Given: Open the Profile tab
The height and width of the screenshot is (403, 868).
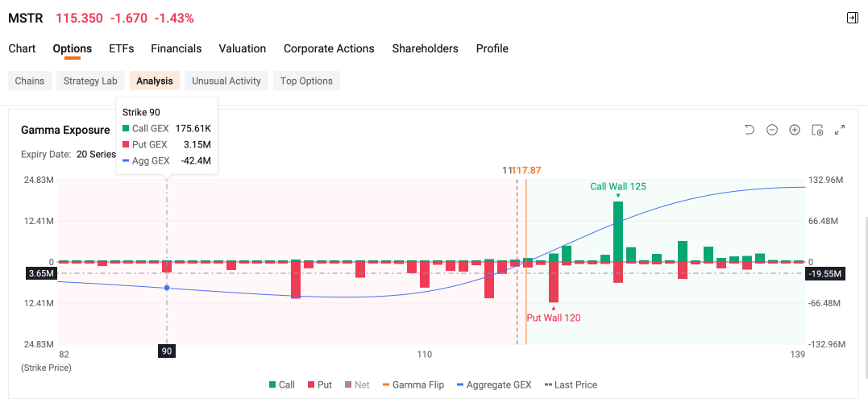Looking at the screenshot, I should tap(492, 48).
